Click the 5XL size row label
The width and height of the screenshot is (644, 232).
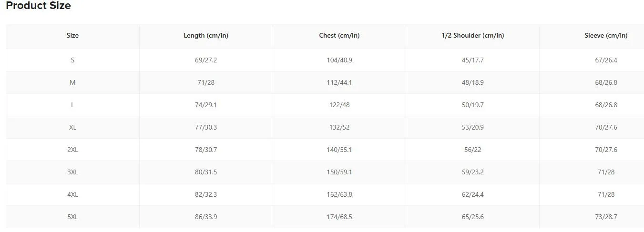[72, 217]
